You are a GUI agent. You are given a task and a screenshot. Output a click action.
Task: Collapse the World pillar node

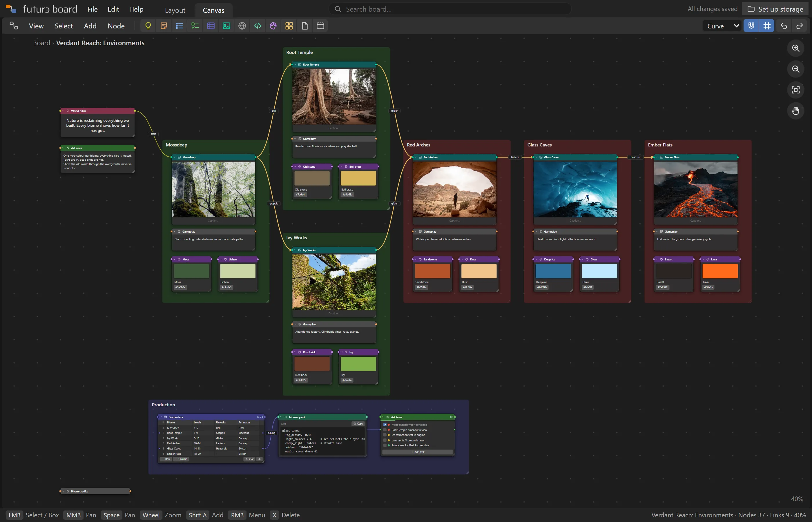(64, 111)
